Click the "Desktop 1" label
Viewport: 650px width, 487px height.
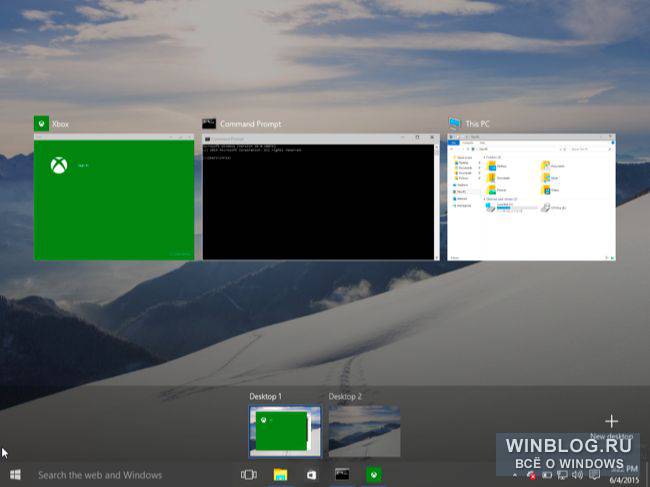(x=265, y=396)
